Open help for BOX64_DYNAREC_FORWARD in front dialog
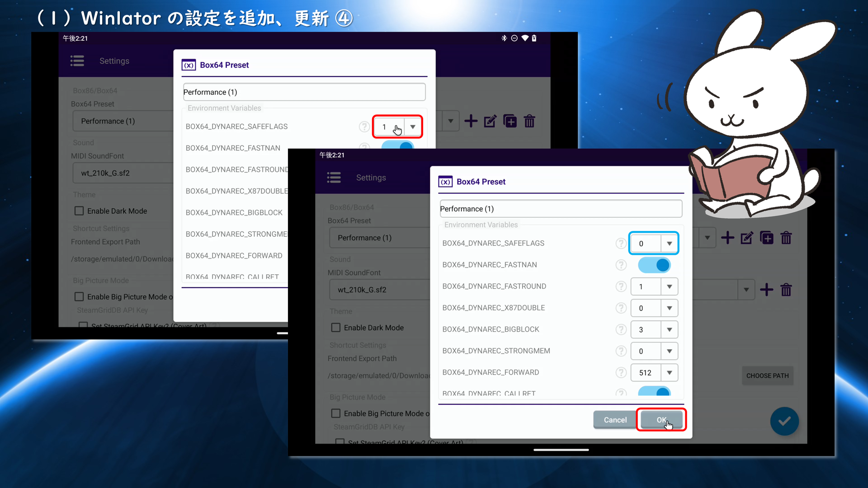The width and height of the screenshot is (868, 488). pos(621,372)
